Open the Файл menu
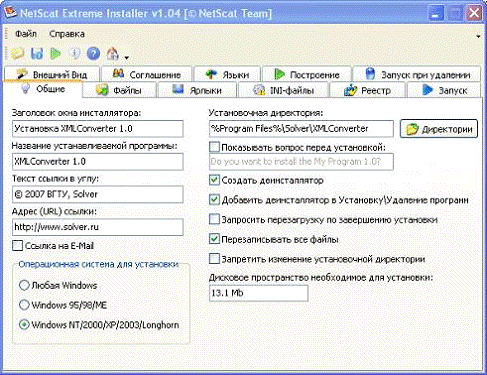Image resolution: width=487 pixels, height=375 pixels. pos(26,34)
